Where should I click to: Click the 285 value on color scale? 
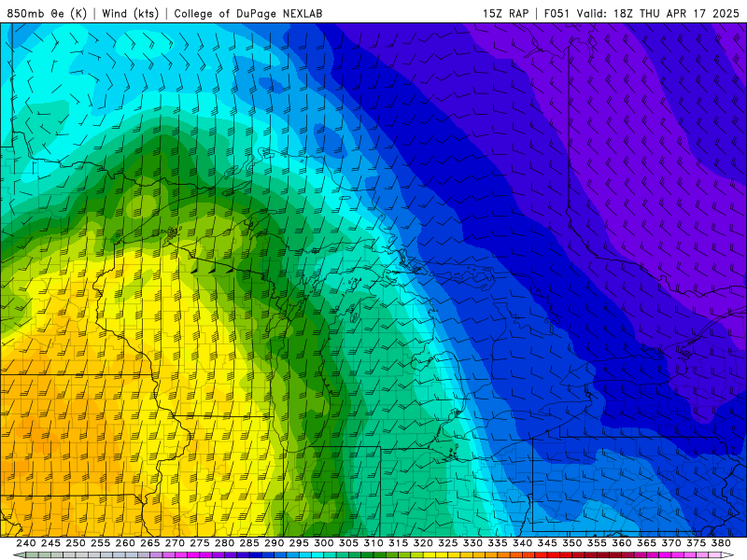click(249, 543)
